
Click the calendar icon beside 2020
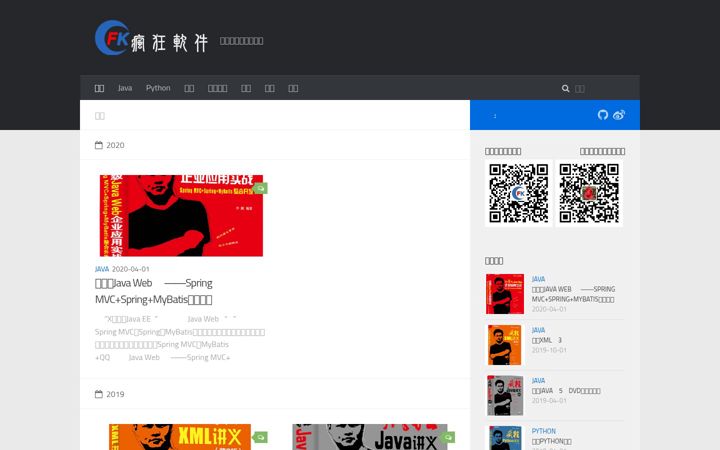point(99,145)
